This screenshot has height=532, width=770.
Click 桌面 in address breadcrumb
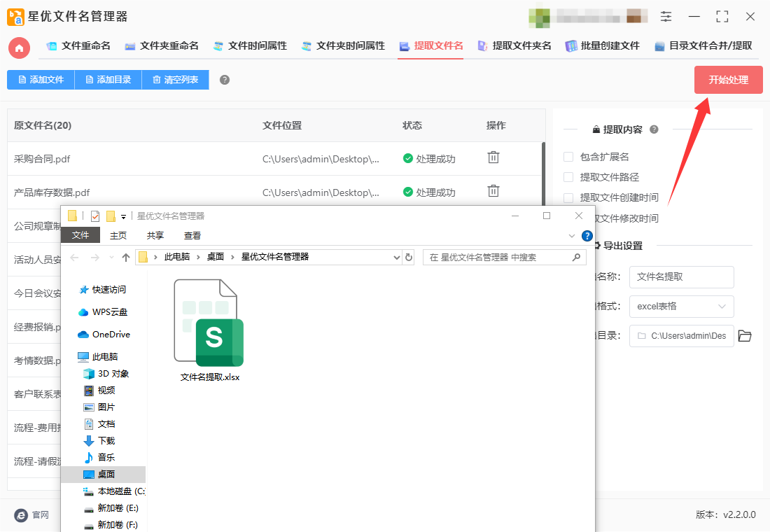[216, 257]
